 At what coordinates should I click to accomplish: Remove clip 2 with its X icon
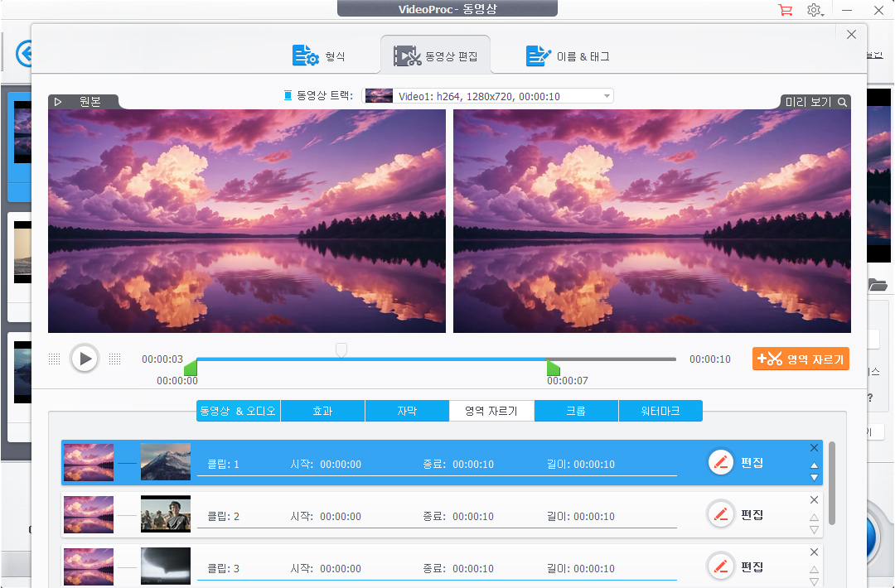(814, 500)
